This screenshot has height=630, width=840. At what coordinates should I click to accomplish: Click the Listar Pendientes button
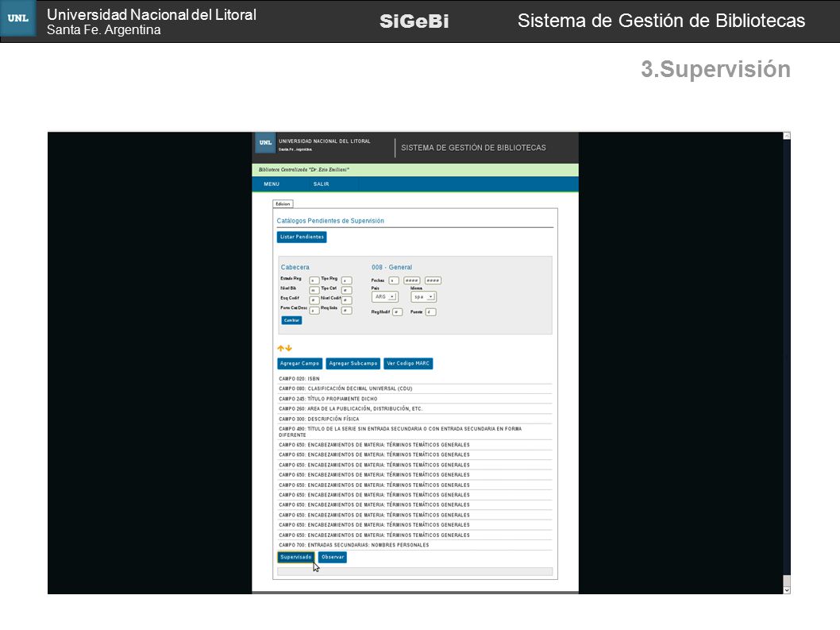click(x=302, y=237)
